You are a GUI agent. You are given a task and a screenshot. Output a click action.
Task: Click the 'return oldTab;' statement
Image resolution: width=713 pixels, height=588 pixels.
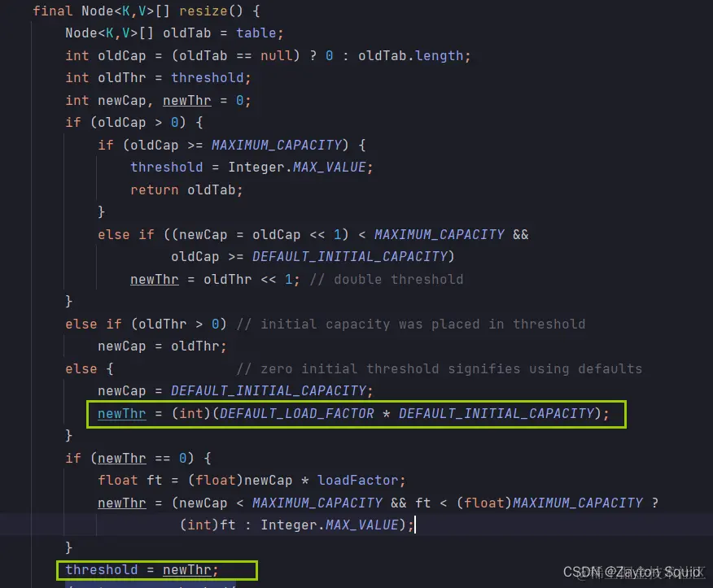pos(187,189)
